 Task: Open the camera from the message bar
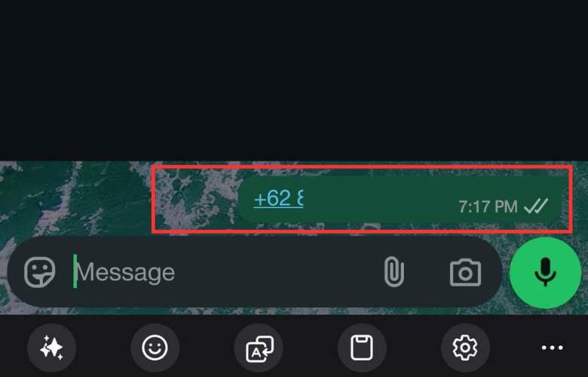(465, 272)
